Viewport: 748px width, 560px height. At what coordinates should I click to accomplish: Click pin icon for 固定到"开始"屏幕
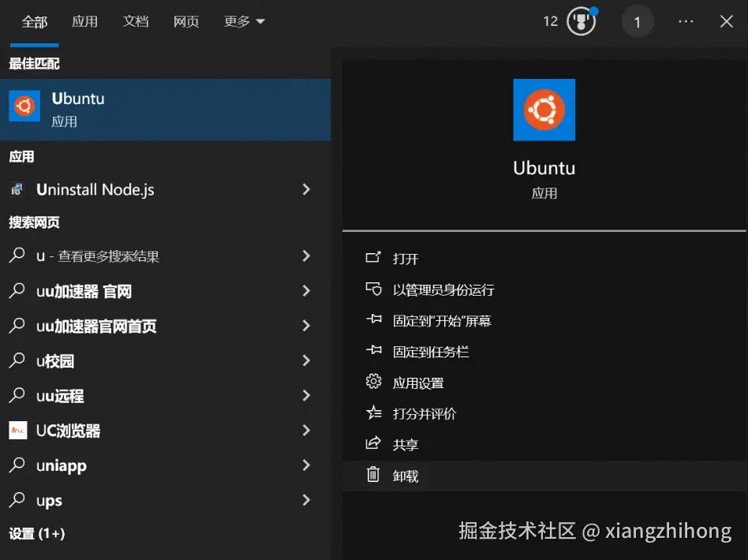click(373, 319)
